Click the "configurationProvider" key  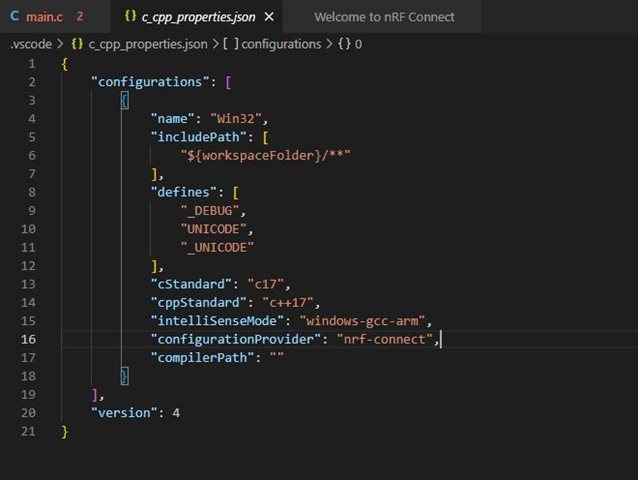(x=236, y=339)
